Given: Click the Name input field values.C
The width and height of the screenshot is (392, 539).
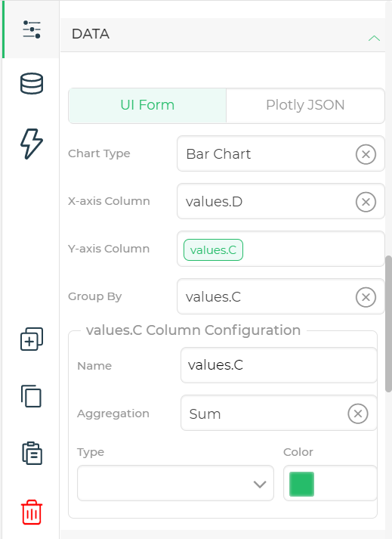Looking at the screenshot, I should 279,365.
